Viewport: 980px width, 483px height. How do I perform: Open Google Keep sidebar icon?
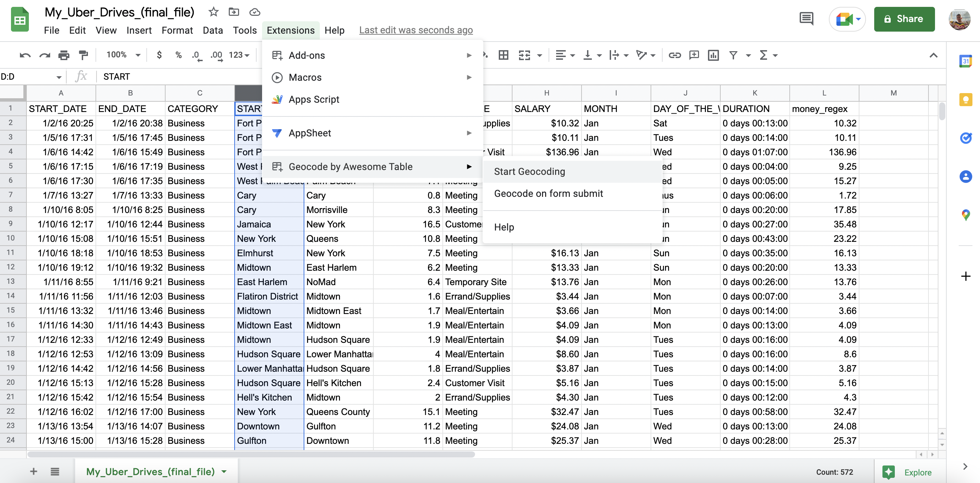[x=966, y=100]
